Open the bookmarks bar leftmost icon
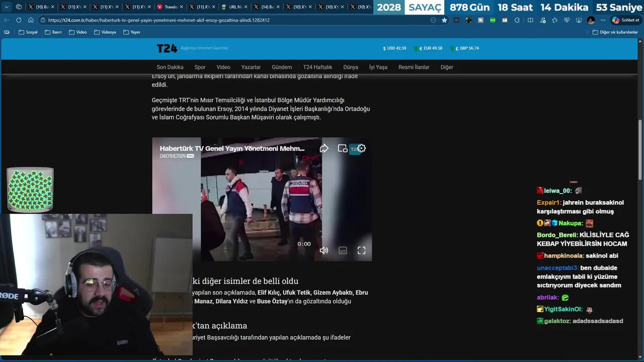This screenshot has width=644, height=362. (x=7, y=32)
